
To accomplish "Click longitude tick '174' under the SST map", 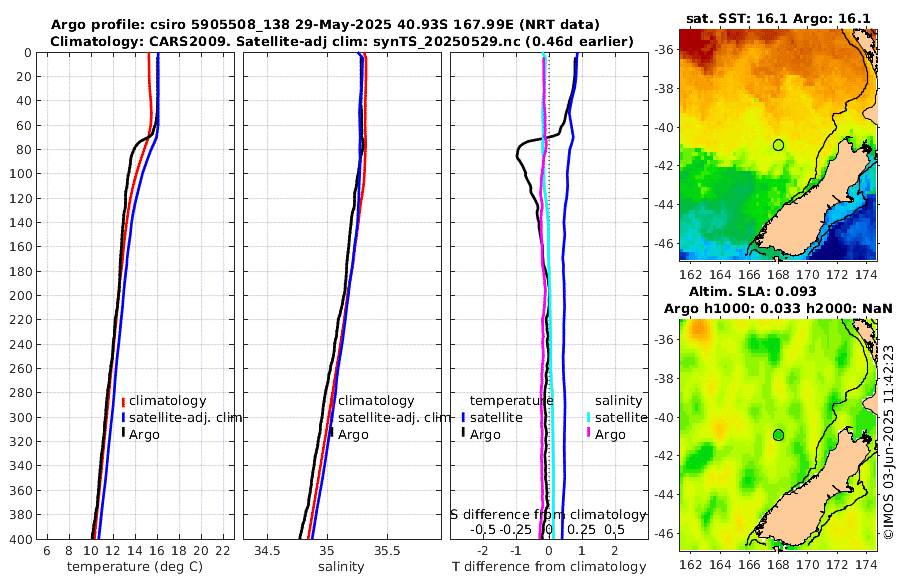I will pyautogui.click(x=866, y=275).
